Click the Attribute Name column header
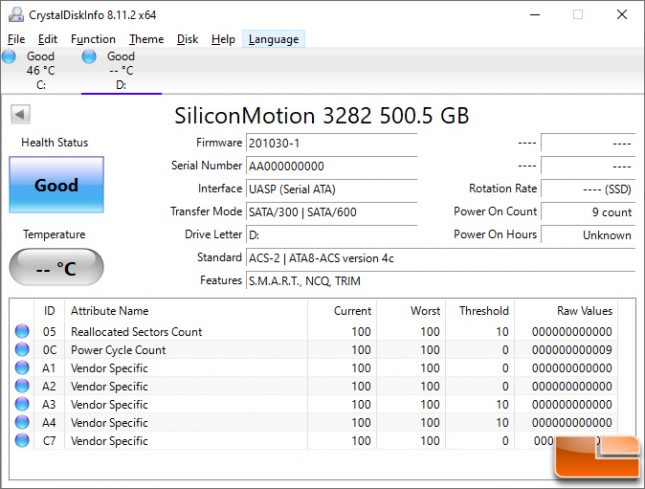645x489 pixels. click(x=186, y=311)
